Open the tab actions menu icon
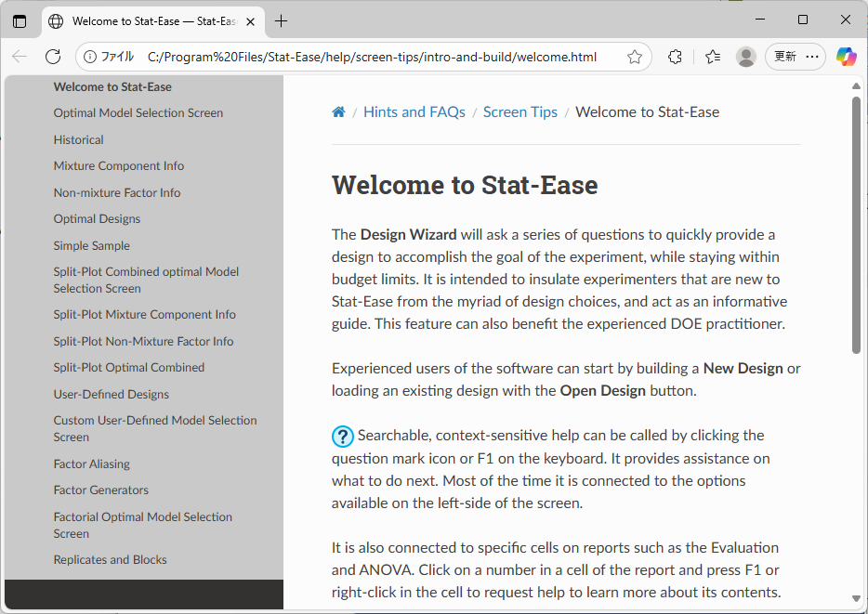This screenshot has width=868, height=614. point(20,20)
